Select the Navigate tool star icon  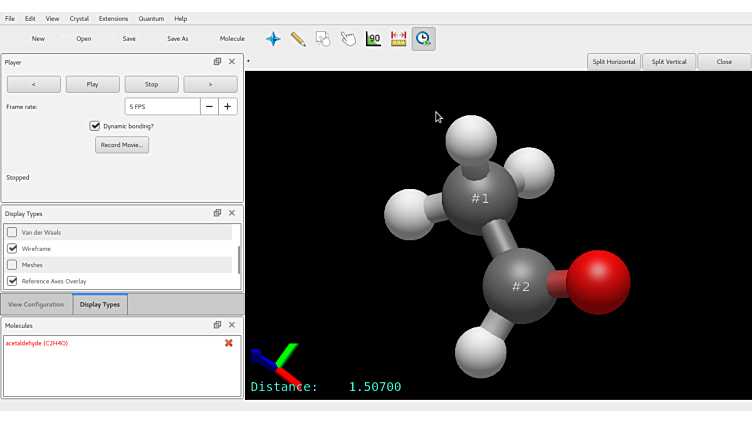point(273,39)
